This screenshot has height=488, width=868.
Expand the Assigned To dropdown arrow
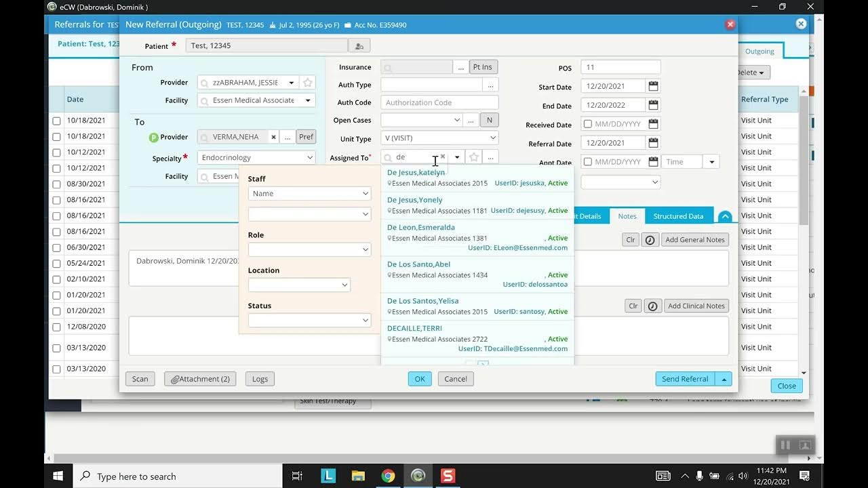click(457, 157)
